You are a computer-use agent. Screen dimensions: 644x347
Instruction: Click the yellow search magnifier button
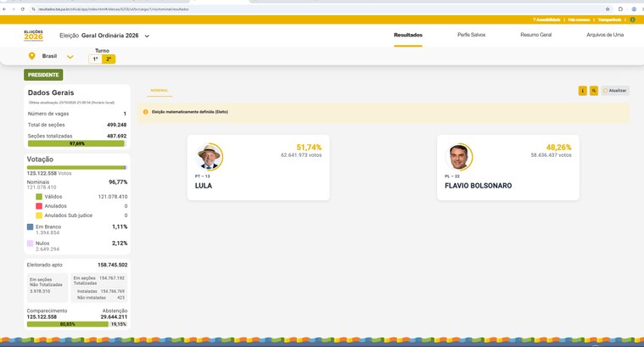click(593, 91)
